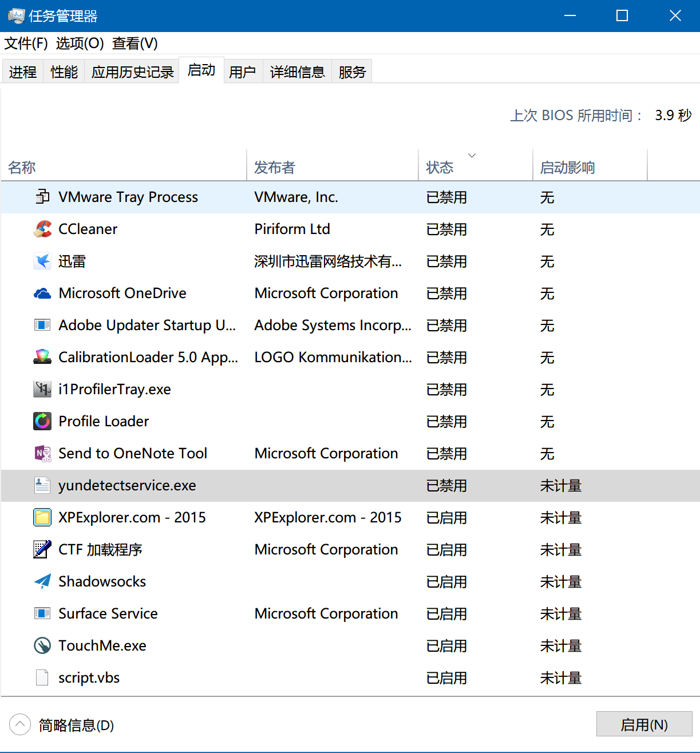Click the 迅雷 bird icon

click(x=42, y=261)
